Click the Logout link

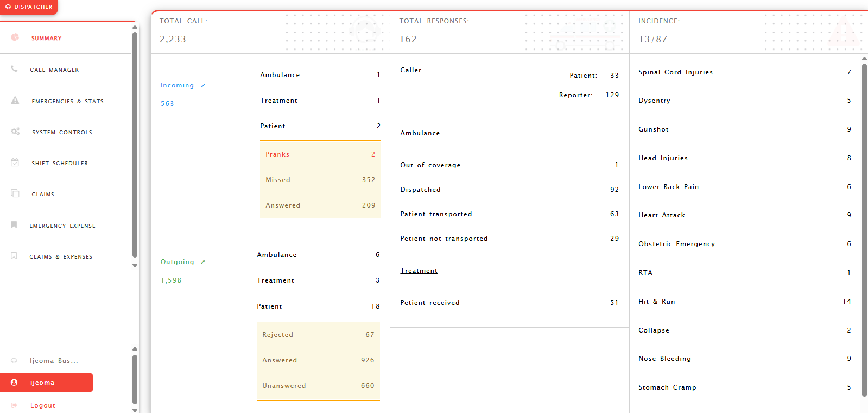(43, 405)
